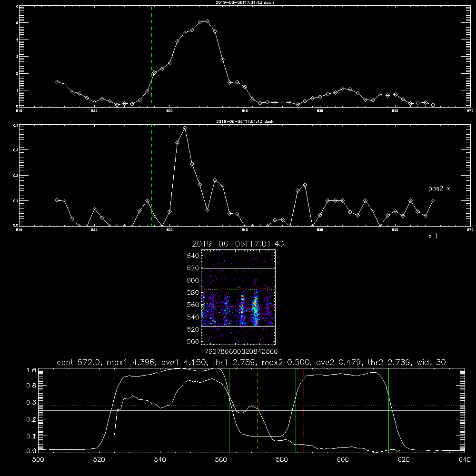
Task: Click the highest diamond marker in dawn plot
Action: [208, 21]
